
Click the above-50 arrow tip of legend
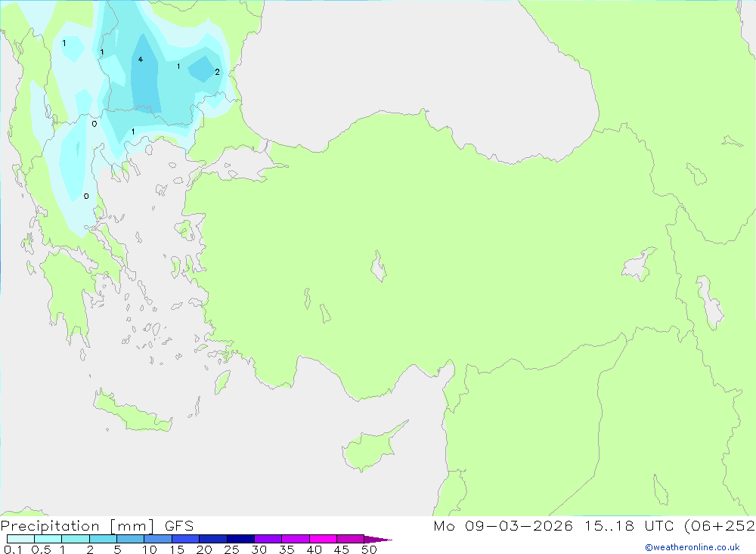377,540
